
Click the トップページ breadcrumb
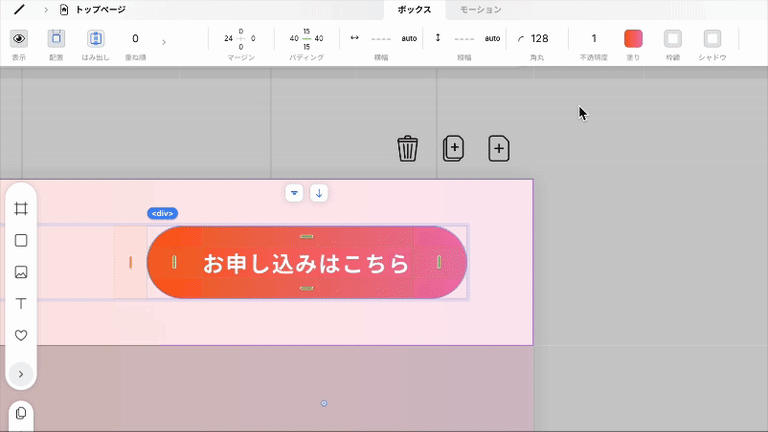pos(100,9)
